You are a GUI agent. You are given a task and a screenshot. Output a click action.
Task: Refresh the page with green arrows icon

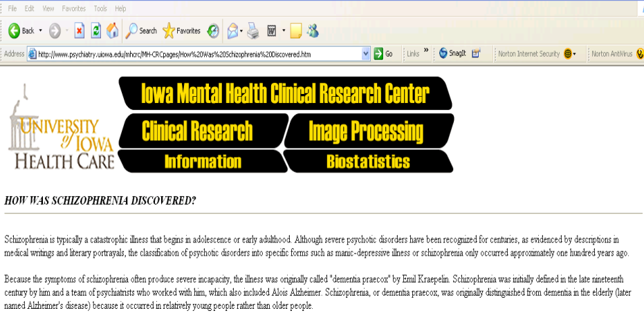(96, 31)
